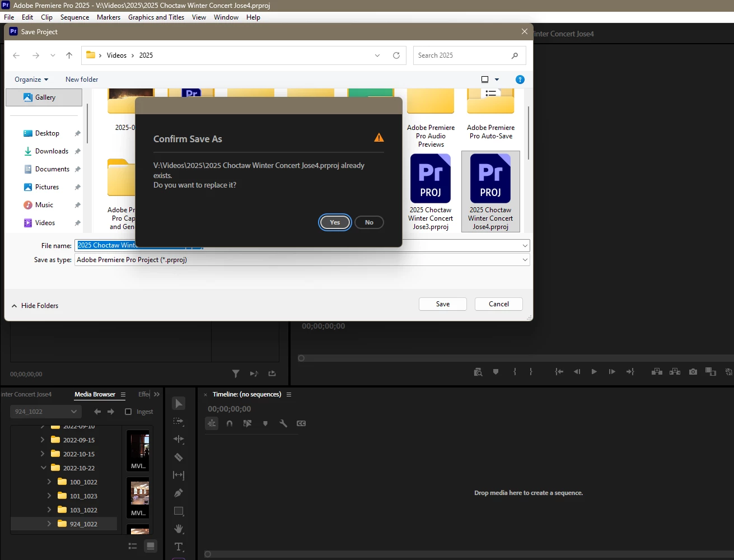734x560 pixels.
Task: Click No in Confirm Save As
Action: pos(369,222)
